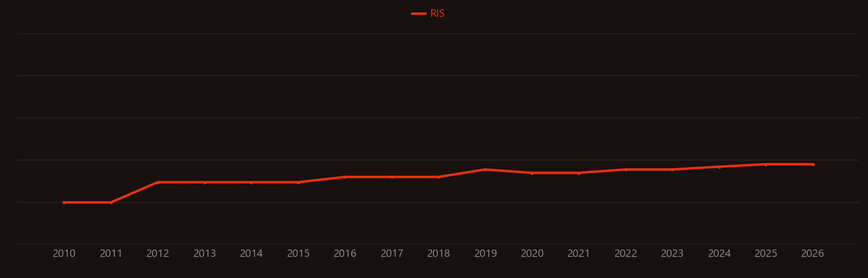Select the 2014 axis year label
Viewport: 868px width, 278px height.
click(251, 254)
